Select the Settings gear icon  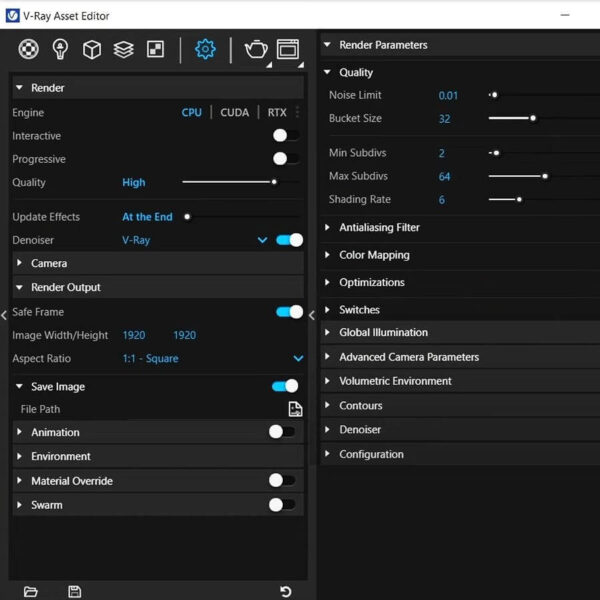(x=205, y=49)
